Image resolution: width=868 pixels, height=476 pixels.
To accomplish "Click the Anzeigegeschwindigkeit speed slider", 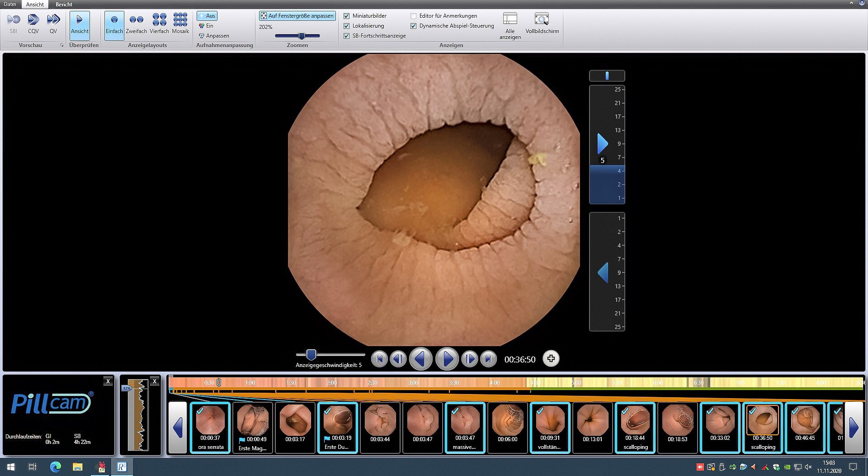I will 311,355.
